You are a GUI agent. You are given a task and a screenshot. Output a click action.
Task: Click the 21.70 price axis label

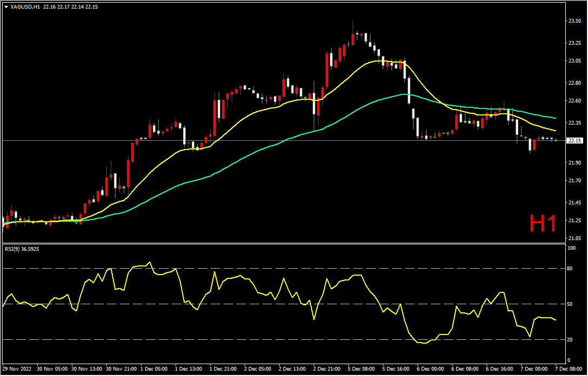(x=575, y=181)
